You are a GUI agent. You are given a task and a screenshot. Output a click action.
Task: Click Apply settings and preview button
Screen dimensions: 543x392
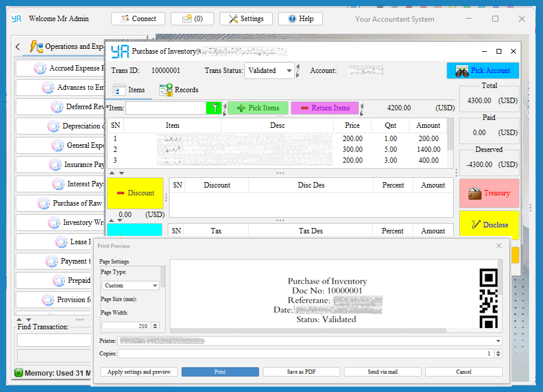tap(139, 372)
